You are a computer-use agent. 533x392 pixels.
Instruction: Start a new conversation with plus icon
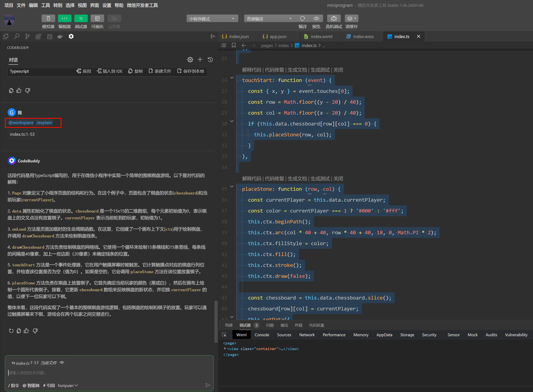pyautogui.click(x=200, y=60)
